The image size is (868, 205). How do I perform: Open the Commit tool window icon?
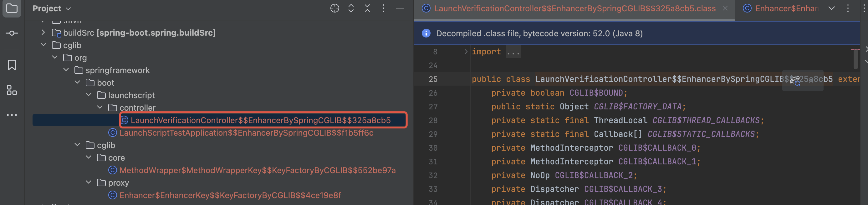(12, 33)
